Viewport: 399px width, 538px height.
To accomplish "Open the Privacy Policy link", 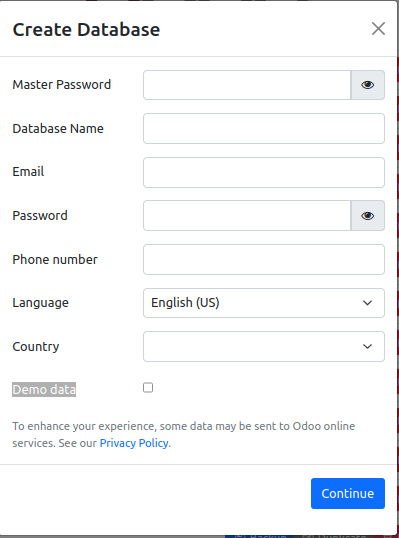I will (x=134, y=443).
